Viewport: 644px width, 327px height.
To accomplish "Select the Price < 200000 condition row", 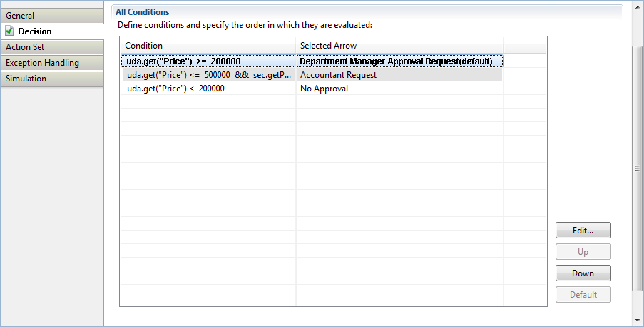I will (x=207, y=89).
